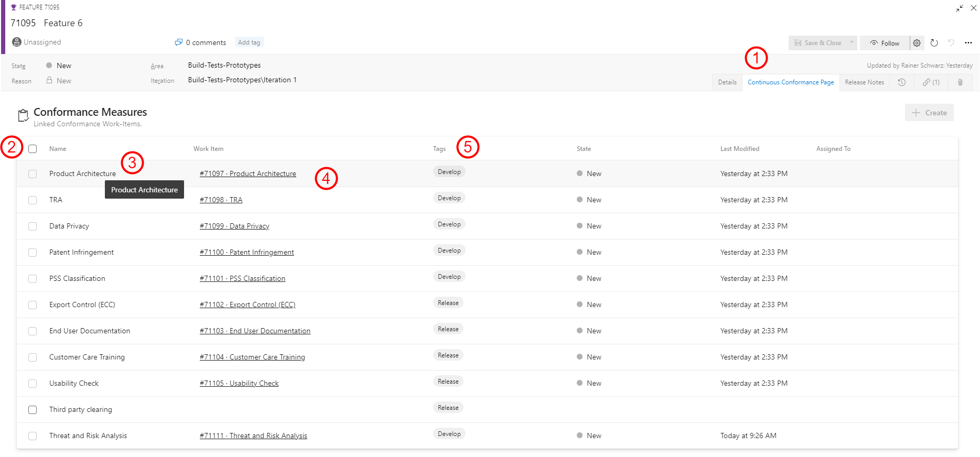Image resolution: width=980 pixels, height=457 pixels.
Task: Click the Follow button
Action: 885,43
